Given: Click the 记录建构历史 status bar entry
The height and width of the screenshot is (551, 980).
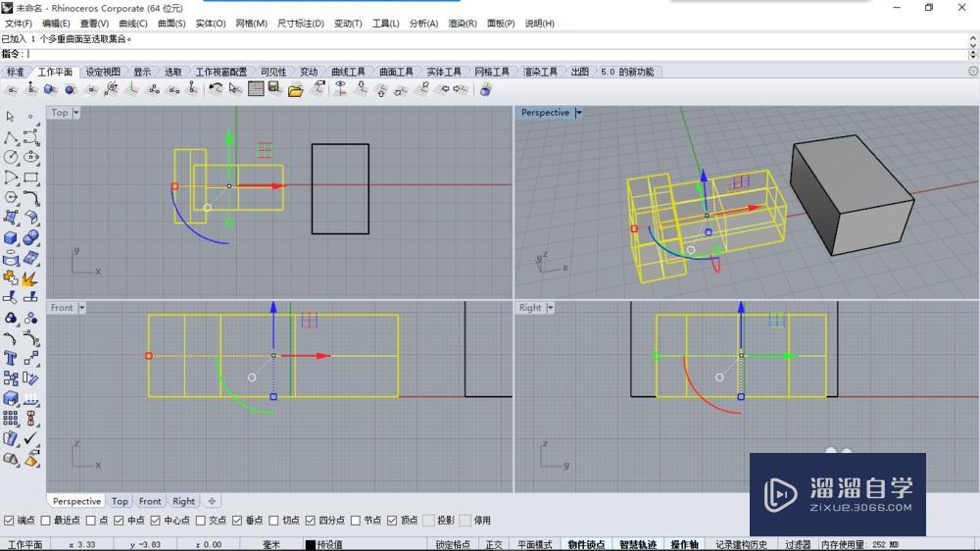Looking at the screenshot, I should pos(741,545).
